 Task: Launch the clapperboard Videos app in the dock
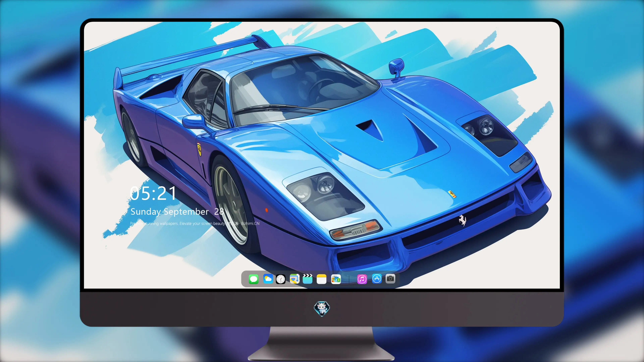pos(308,279)
